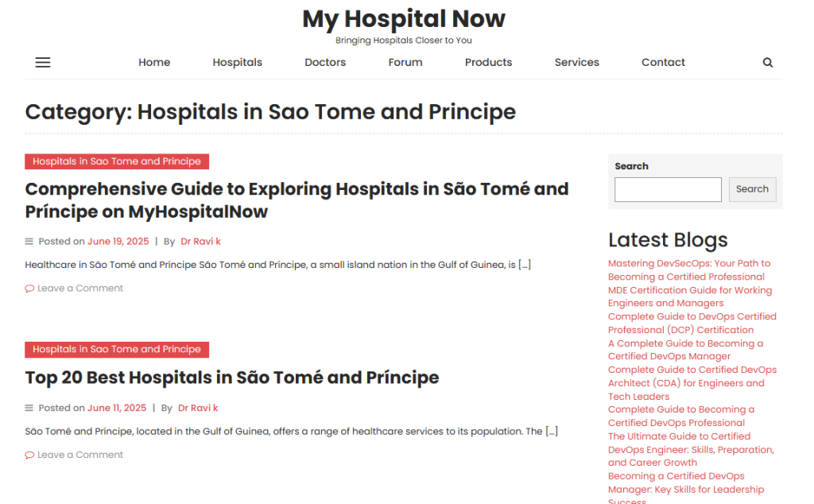The image size is (814, 504).
Task: Click Leave a Comment under second post
Action: [80, 456]
